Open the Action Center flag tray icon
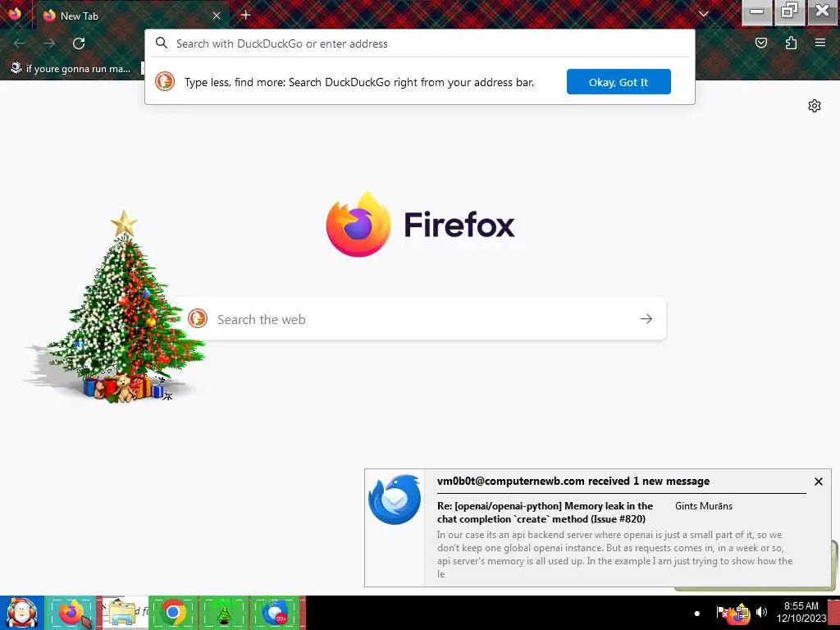Image resolution: width=840 pixels, height=630 pixels. point(722,612)
